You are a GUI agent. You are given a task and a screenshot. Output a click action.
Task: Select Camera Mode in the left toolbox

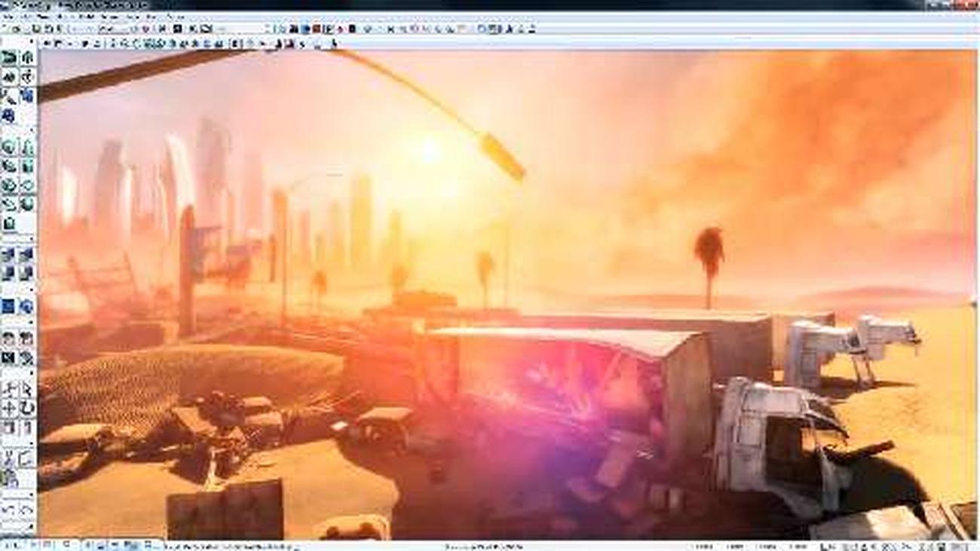(9, 58)
